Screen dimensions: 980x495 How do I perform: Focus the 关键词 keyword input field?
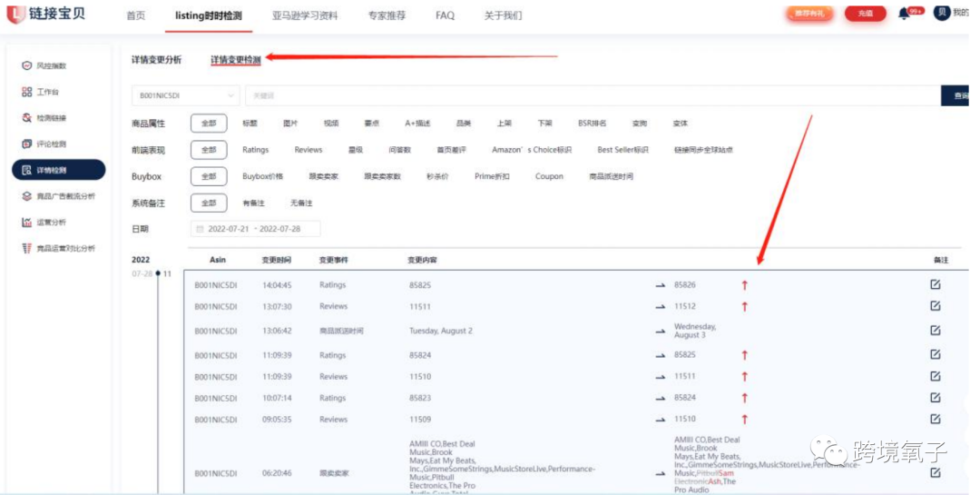593,95
